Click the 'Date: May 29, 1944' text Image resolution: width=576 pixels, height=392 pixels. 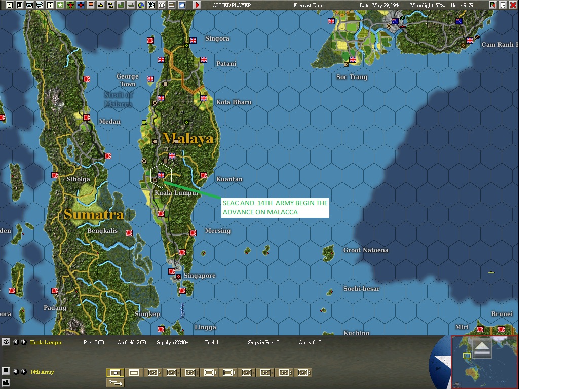click(x=380, y=5)
